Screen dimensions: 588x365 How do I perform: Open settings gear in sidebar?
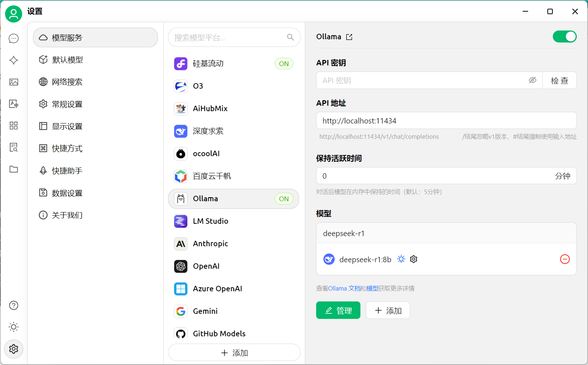(14, 349)
